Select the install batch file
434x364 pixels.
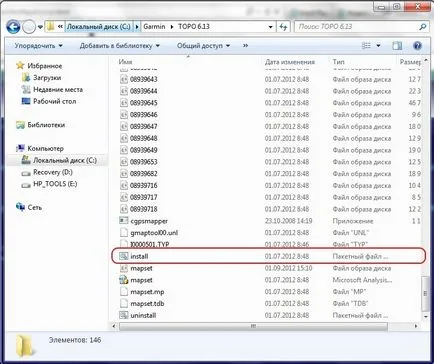pos(134,256)
